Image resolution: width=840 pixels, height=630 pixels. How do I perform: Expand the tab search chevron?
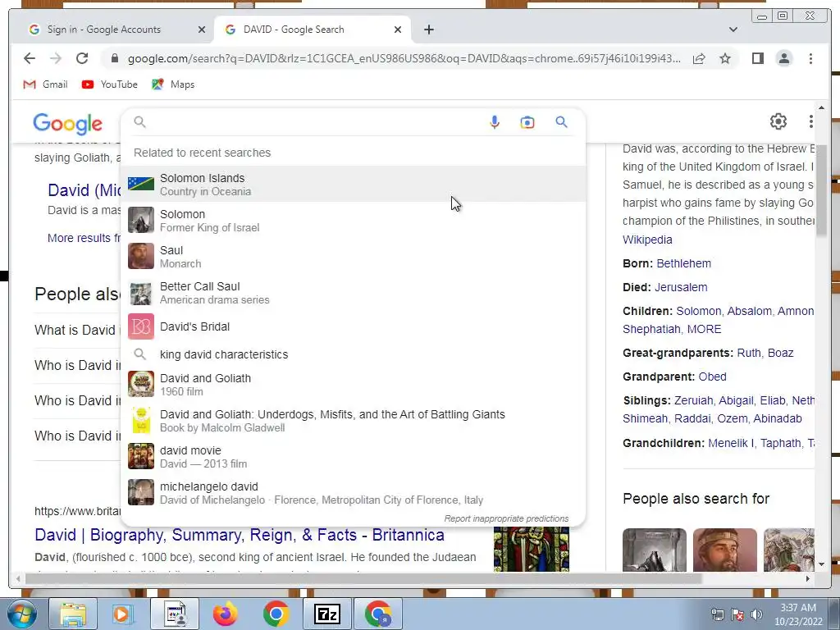pos(733,30)
